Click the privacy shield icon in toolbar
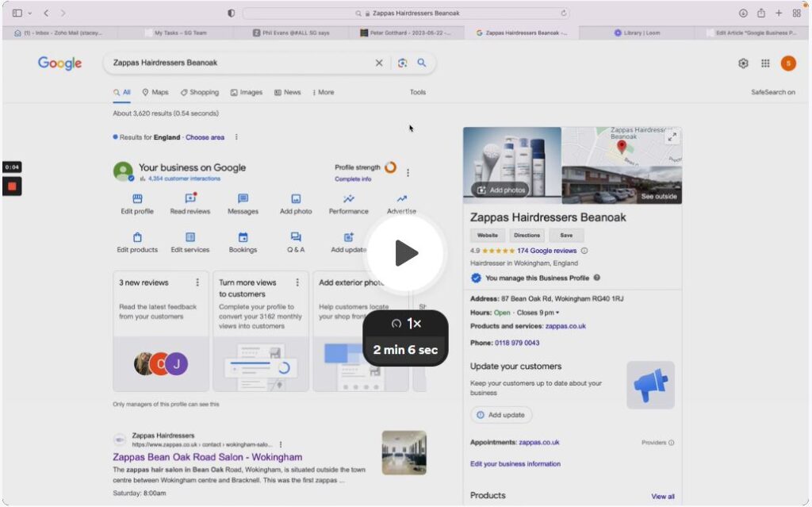The image size is (812, 507). click(x=231, y=13)
